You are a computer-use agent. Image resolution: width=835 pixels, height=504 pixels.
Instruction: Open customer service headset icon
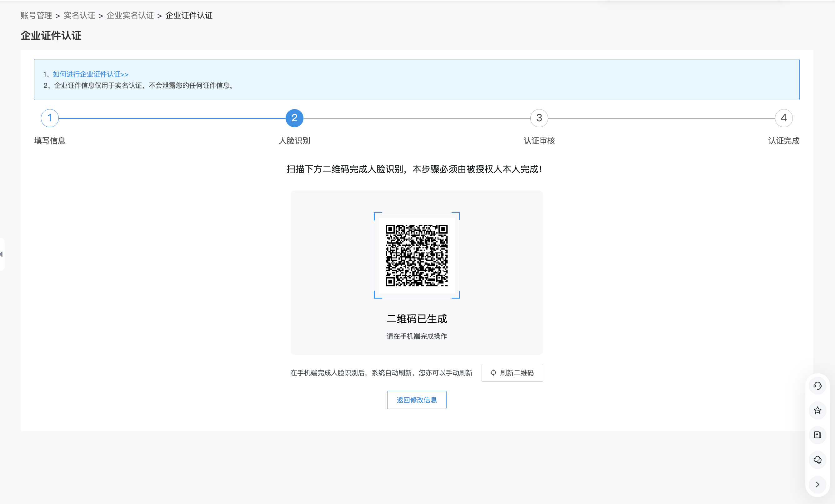[x=817, y=386]
